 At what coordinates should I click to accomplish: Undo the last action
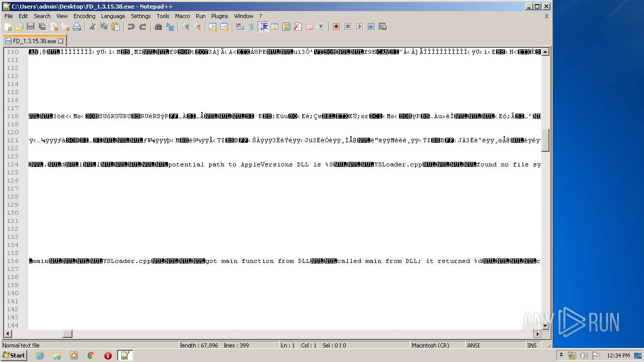(131, 27)
